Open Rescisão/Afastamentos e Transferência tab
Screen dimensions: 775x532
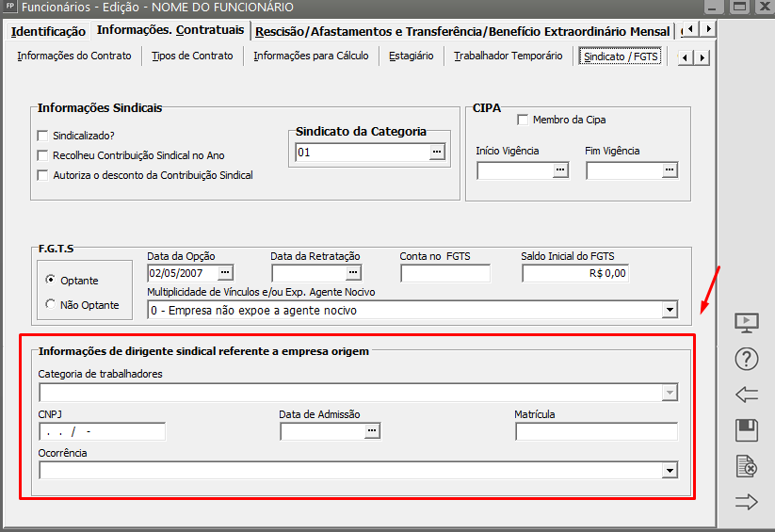[x=462, y=31]
